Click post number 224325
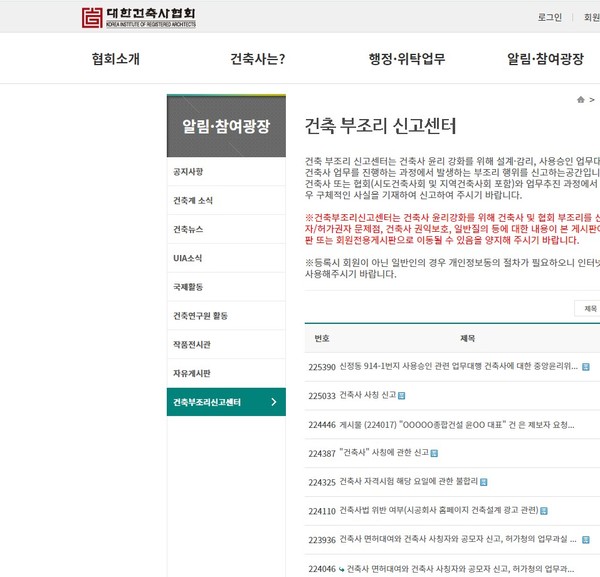Image resolution: width=600 pixels, height=577 pixels. pos(322,482)
